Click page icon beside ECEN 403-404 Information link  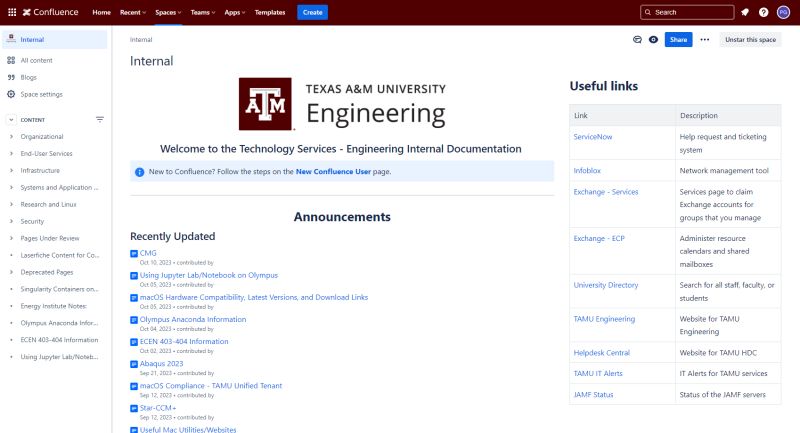coord(134,342)
